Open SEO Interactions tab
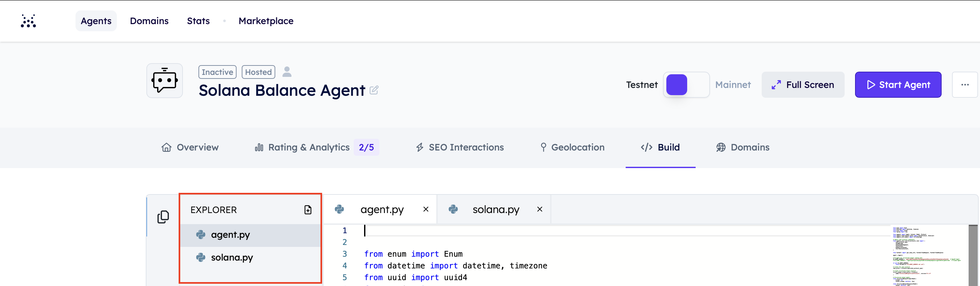The width and height of the screenshot is (980, 286). pyautogui.click(x=459, y=147)
